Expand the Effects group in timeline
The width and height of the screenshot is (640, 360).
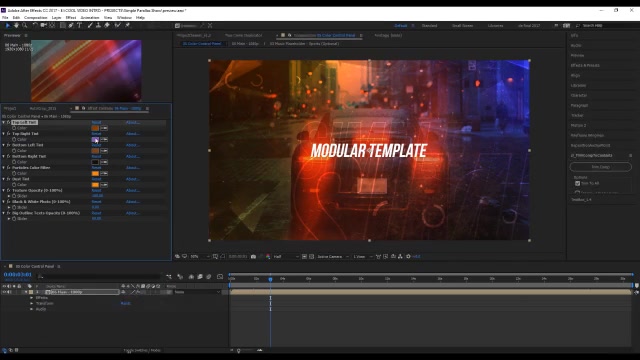(x=31, y=298)
